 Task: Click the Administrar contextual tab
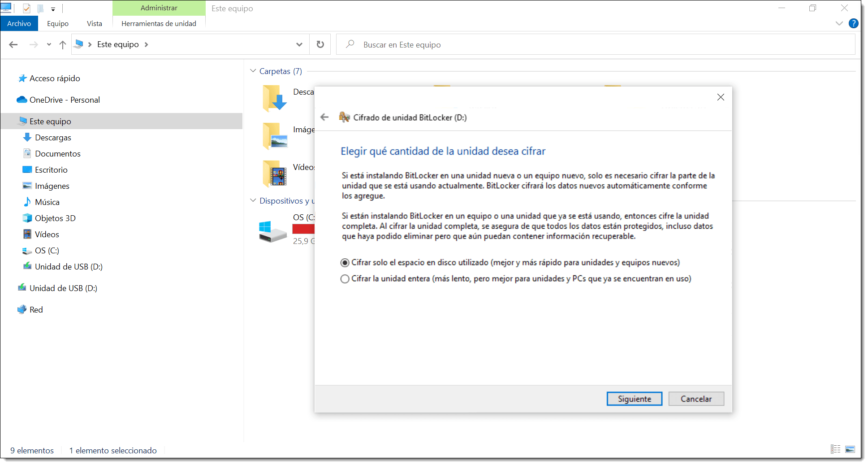coord(159,8)
